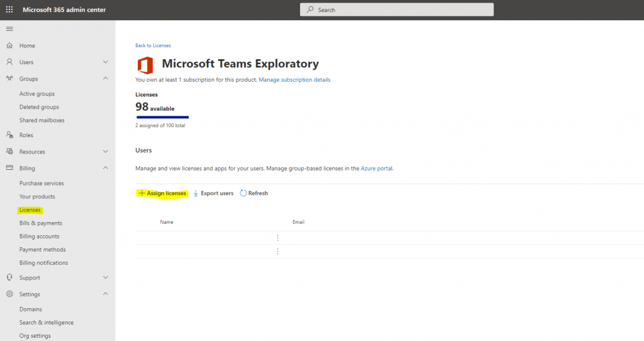Open more options dots for first user row

coord(277,238)
